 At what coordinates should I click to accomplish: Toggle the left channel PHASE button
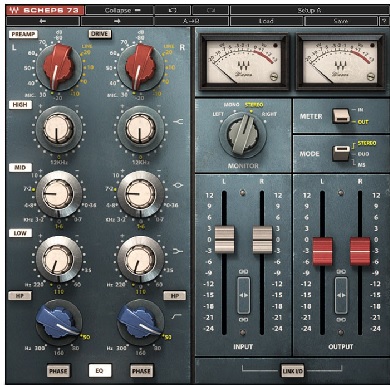(58, 371)
